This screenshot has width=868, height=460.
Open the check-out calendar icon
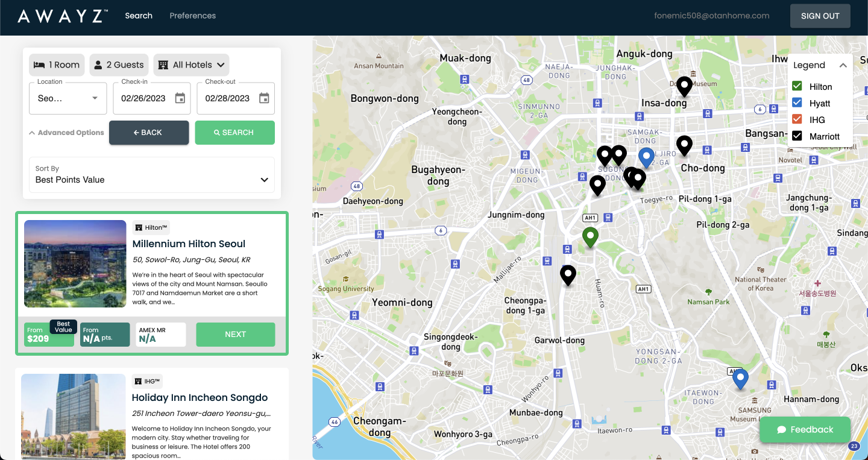coord(263,98)
